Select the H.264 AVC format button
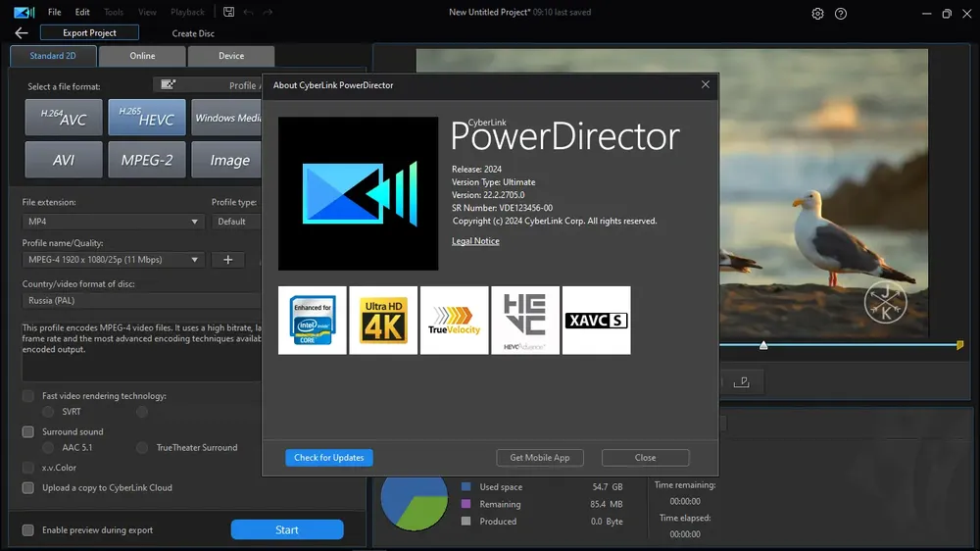 [64, 117]
